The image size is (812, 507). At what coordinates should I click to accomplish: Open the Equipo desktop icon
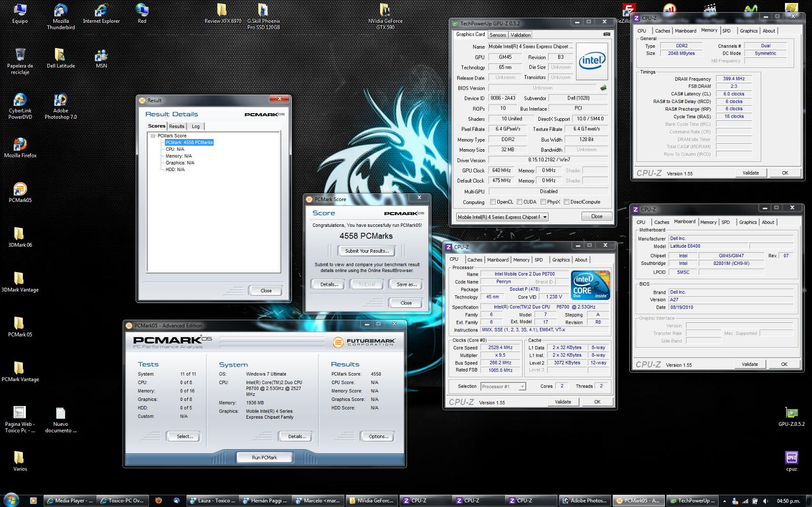point(20,13)
